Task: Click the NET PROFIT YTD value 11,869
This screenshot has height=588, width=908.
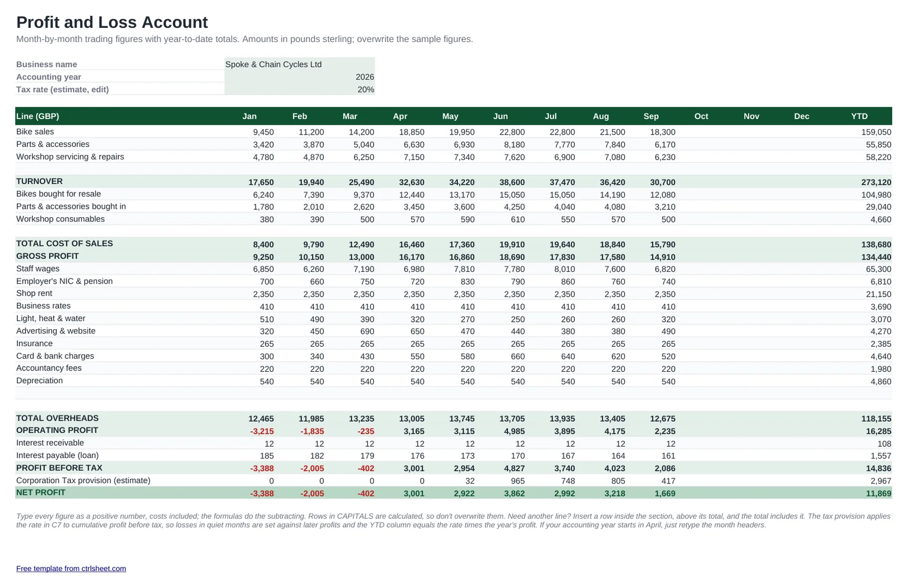Action: pyautogui.click(x=878, y=494)
